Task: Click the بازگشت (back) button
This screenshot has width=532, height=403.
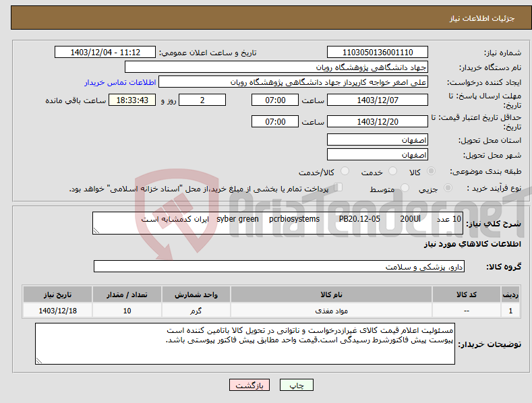Action: [x=249, y=385]
